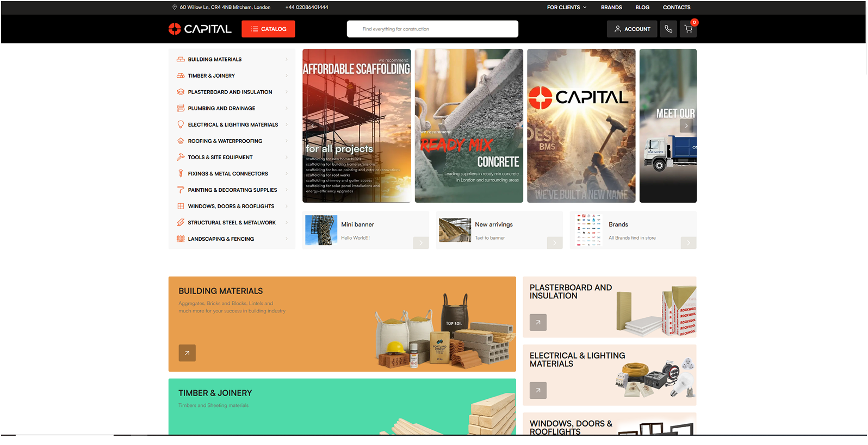Expand Tools & Site Equipment submenu chevron

pos(287,157)
